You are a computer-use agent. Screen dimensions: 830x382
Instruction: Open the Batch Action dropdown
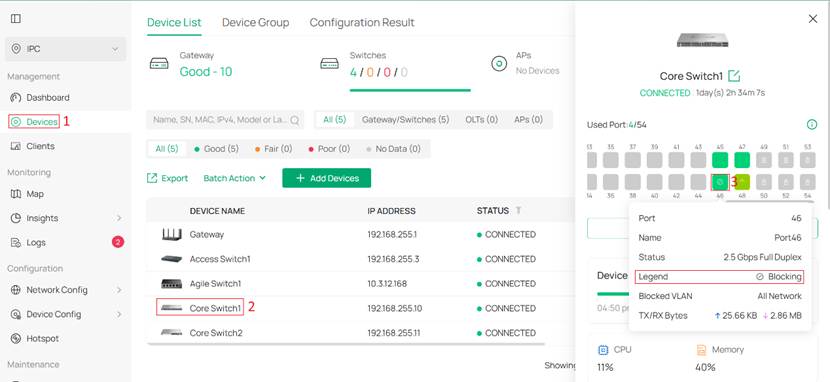click(234, 178)
